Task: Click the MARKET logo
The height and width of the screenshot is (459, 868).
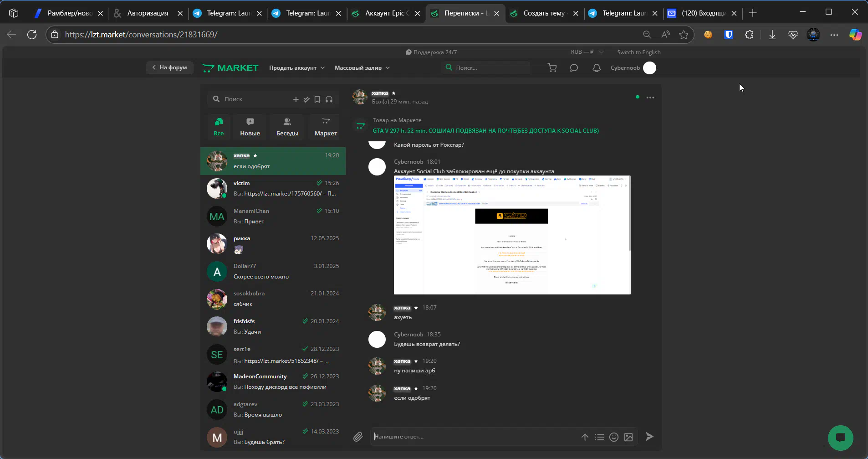Action: point(230,68)
